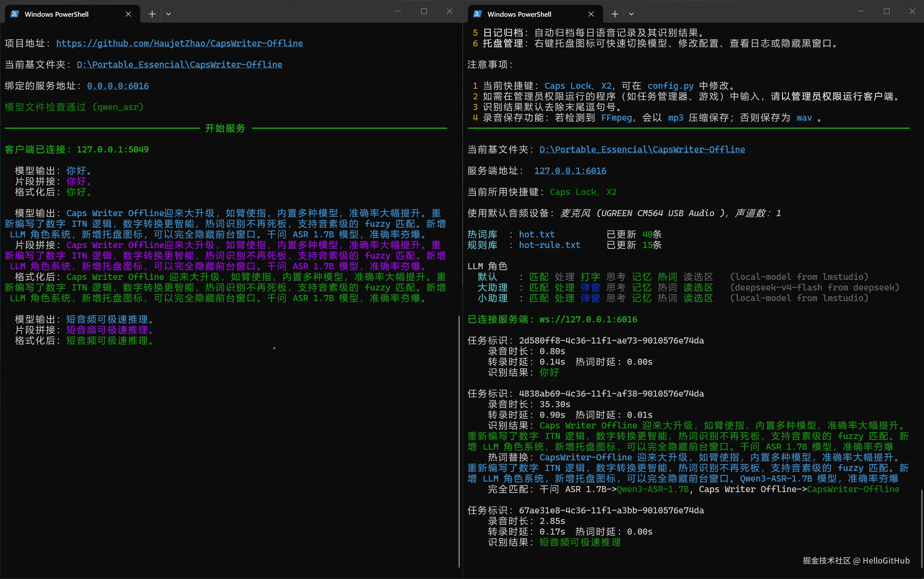Click 开始服务 divider title

[x=225, y=128]
